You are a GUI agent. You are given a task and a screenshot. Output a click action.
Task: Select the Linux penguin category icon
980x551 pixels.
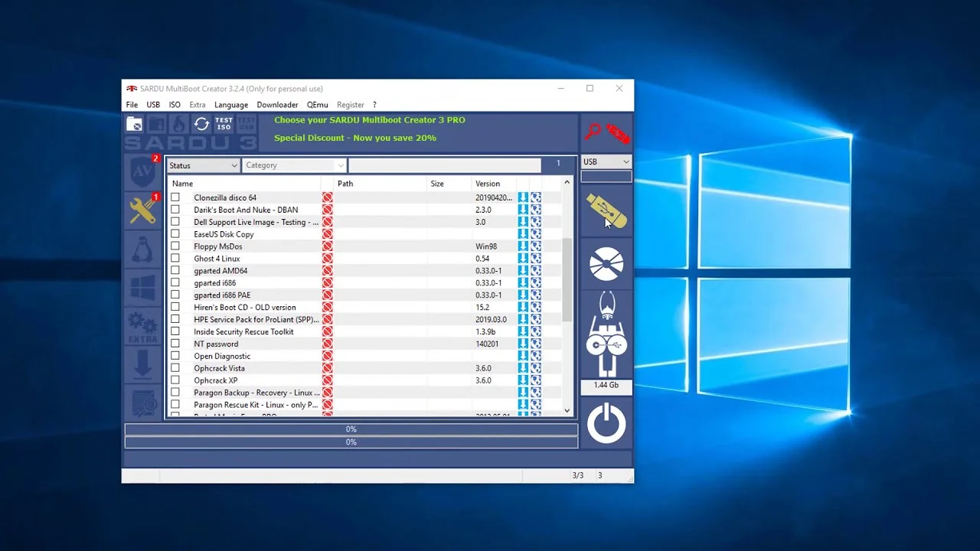(x=142, y=248)
